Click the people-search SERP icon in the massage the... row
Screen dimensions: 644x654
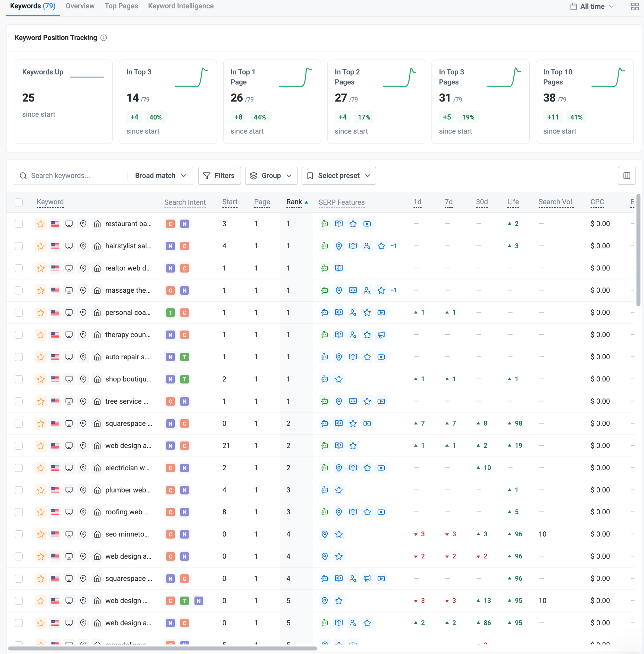367,291
